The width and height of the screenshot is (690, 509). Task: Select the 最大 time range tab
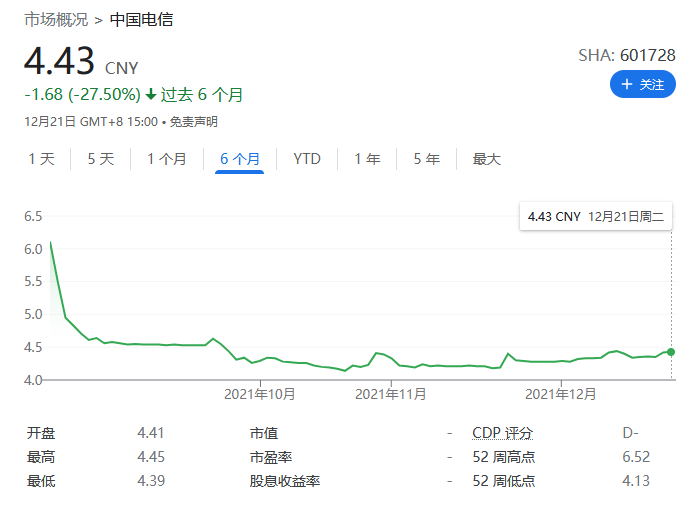pyautogui.click(x=487, y=159)
